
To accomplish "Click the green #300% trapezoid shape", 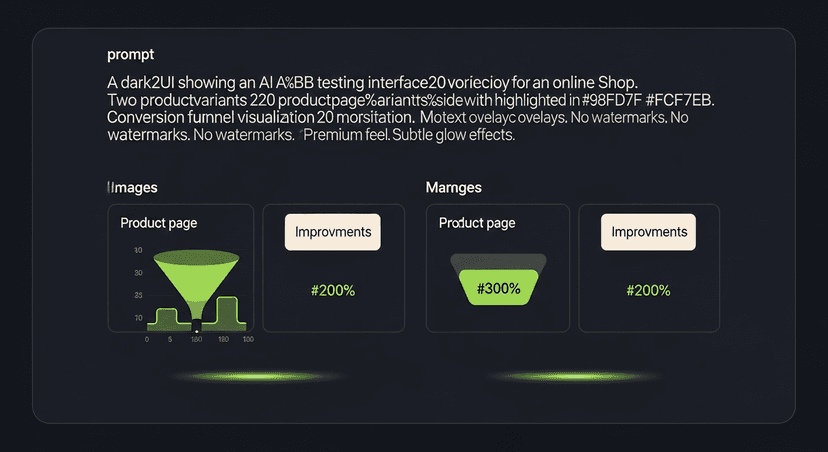I will 498,289.
